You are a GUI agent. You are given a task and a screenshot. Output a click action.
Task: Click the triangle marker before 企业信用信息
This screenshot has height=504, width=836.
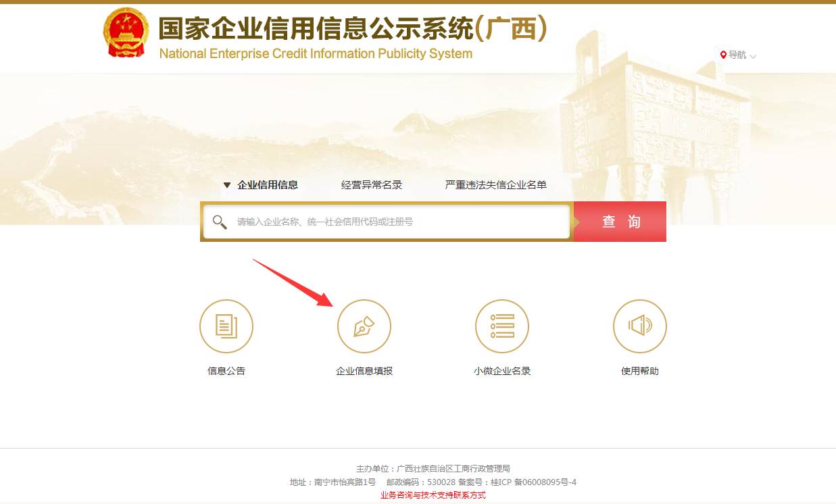click(x=227, y=185)
